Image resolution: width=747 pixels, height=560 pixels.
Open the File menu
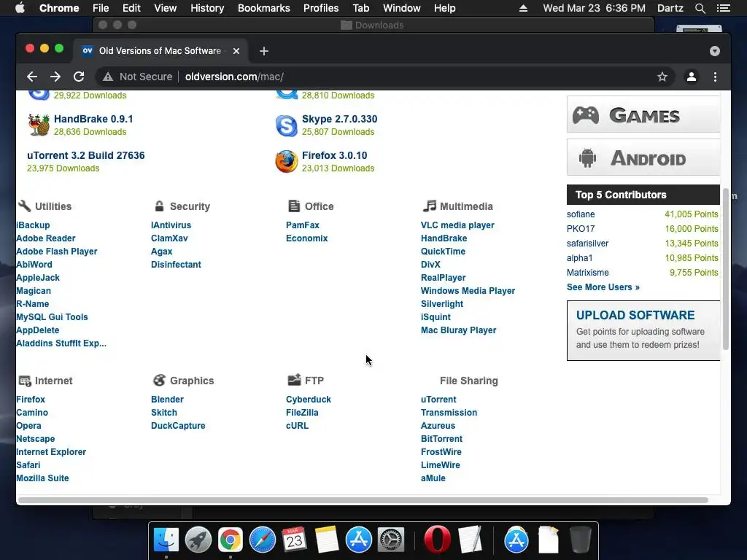pyautogui.click(x=101, y=8)
